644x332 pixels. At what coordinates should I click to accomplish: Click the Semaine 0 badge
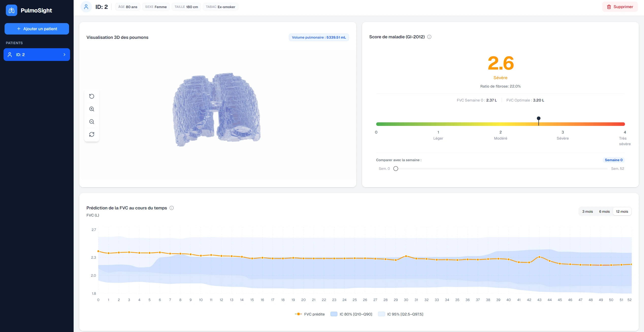[614, 160]
